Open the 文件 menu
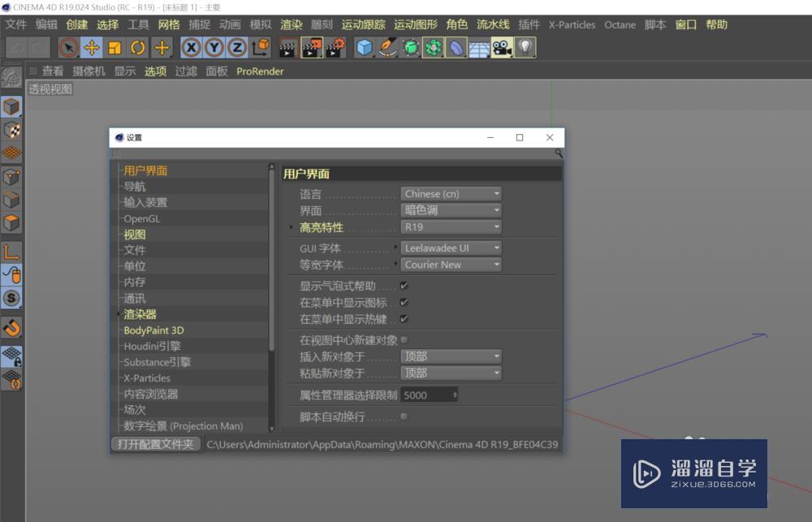 [x=16, y=24]
